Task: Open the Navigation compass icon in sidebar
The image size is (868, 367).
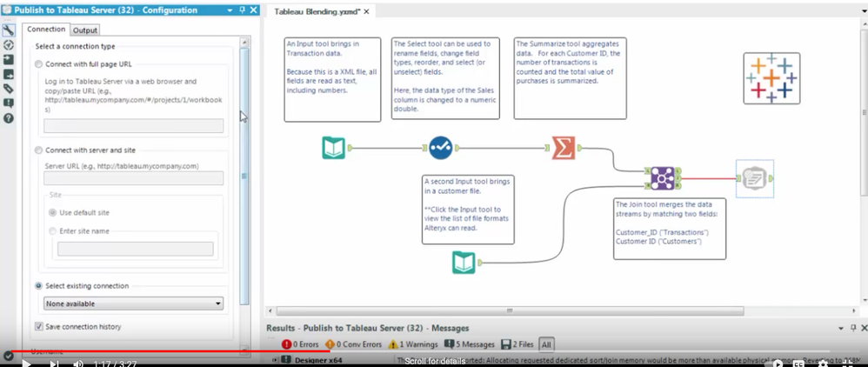Action: [8, 45]
